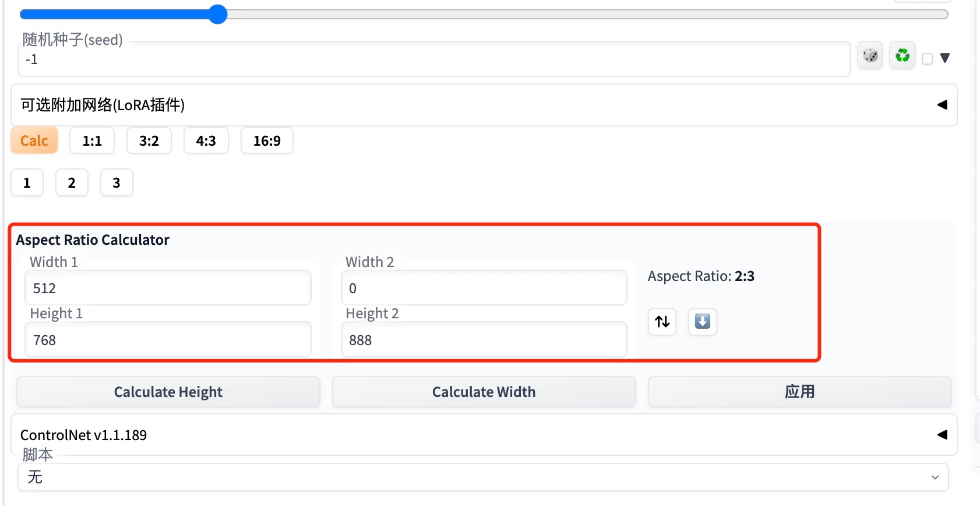Click the Height 2 input field
The width and height of the screenshot is (980, 506).
(484, 340)
